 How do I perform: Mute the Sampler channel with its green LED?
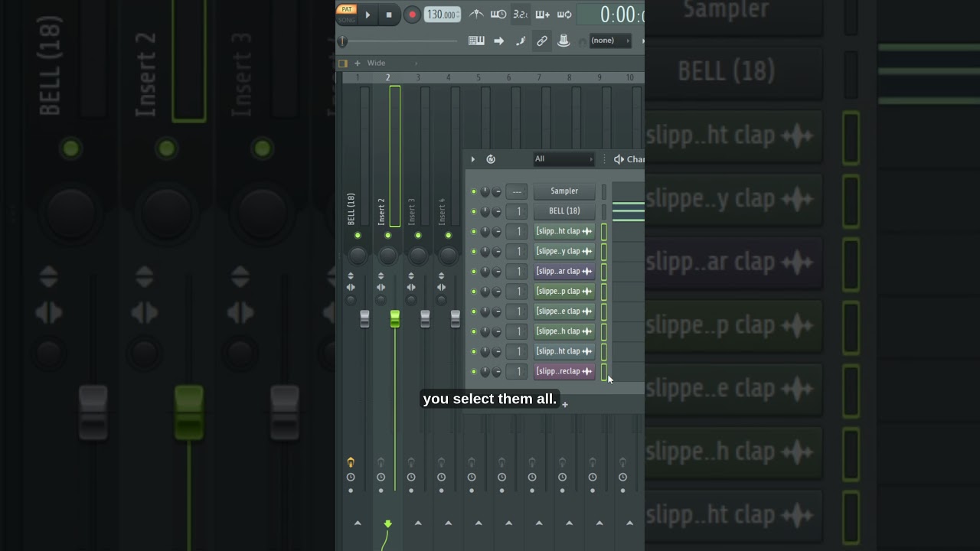tap(474, 191)
